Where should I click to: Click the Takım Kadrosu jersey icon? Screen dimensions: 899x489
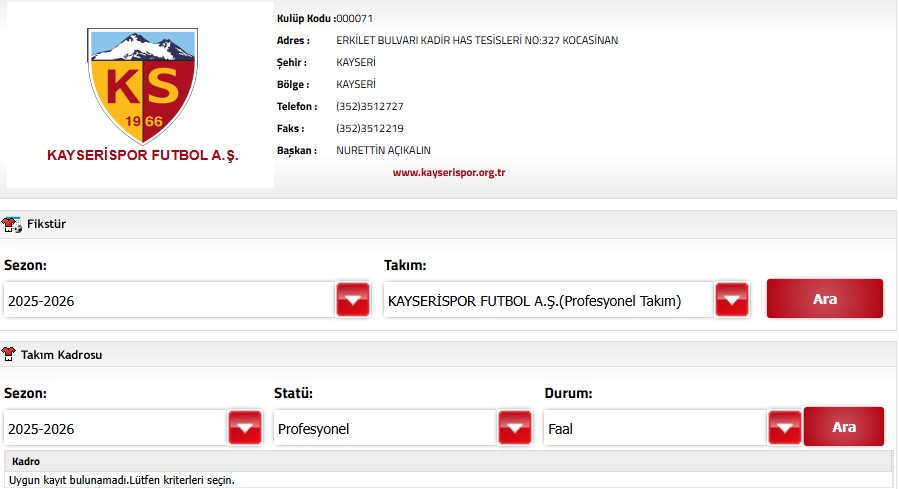point(9,354)
